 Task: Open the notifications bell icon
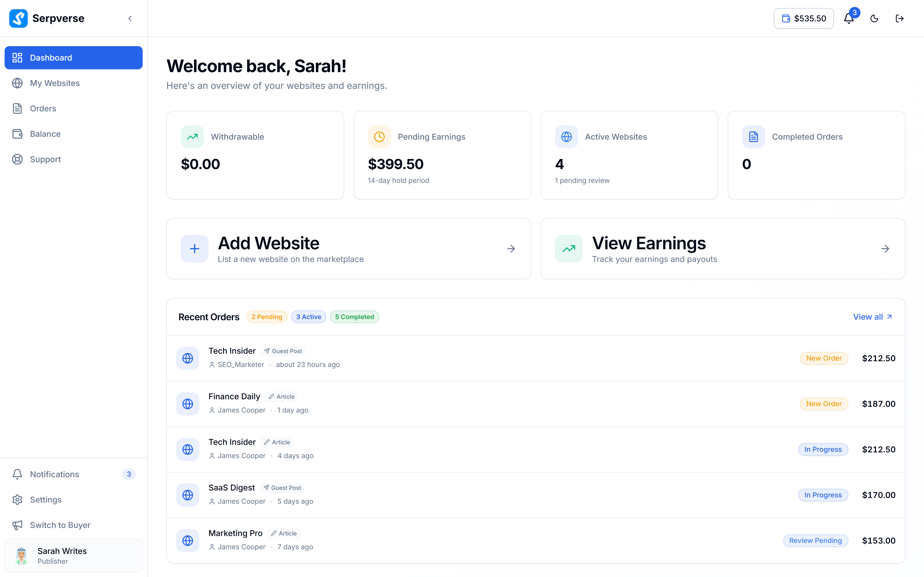tap(848, 18)
